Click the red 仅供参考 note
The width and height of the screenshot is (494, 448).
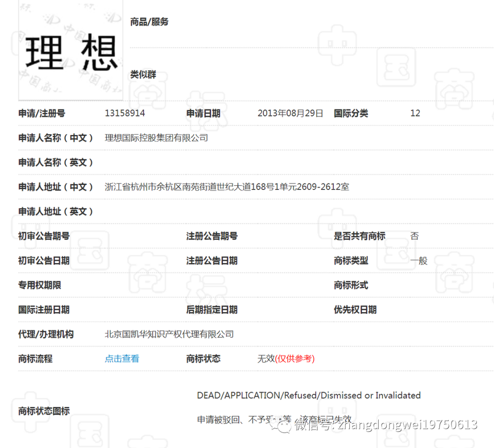(x=295, y=359)
